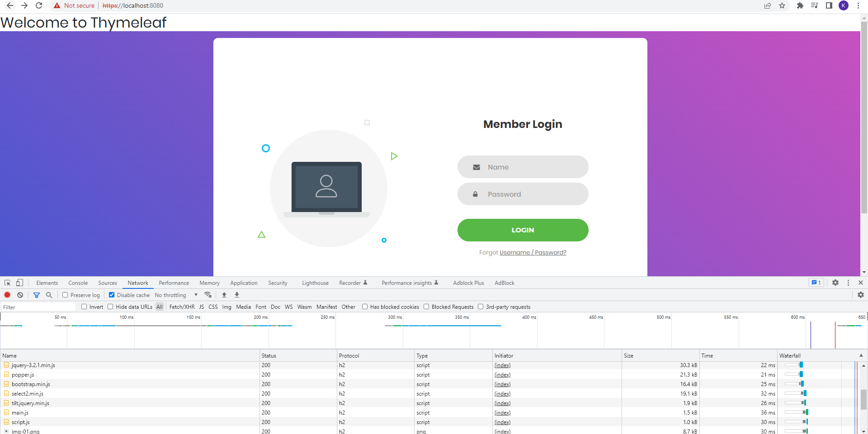Open the network requests filter
This screenshot has width=868, height=434.
[x=37, y=295]
